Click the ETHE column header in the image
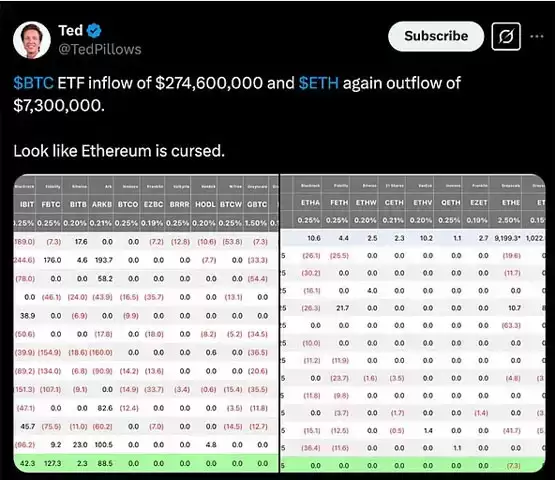Screen dimensions: 555x480 tap(511, 203)
